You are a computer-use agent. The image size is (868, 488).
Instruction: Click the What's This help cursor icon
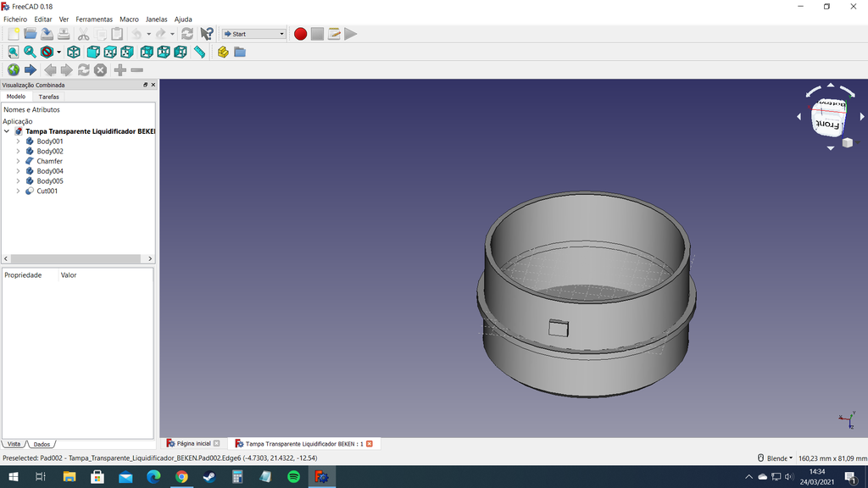coord(207,34)
